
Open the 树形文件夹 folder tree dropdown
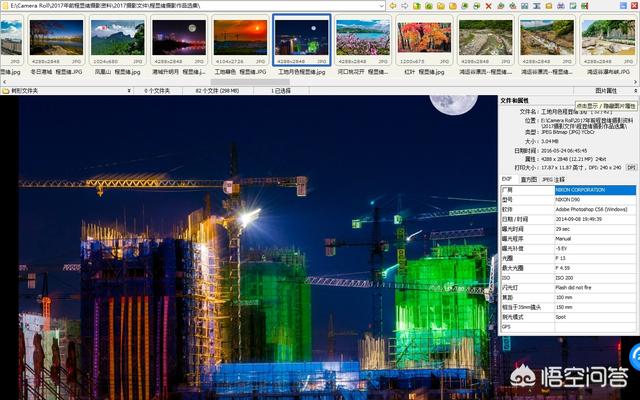(x=129, y=91)
